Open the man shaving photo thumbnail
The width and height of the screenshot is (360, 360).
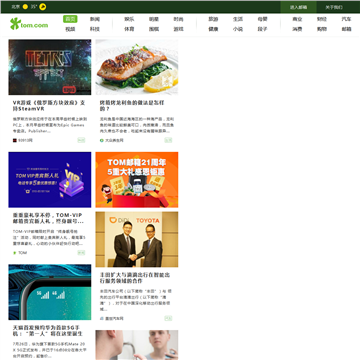point(137,345)
